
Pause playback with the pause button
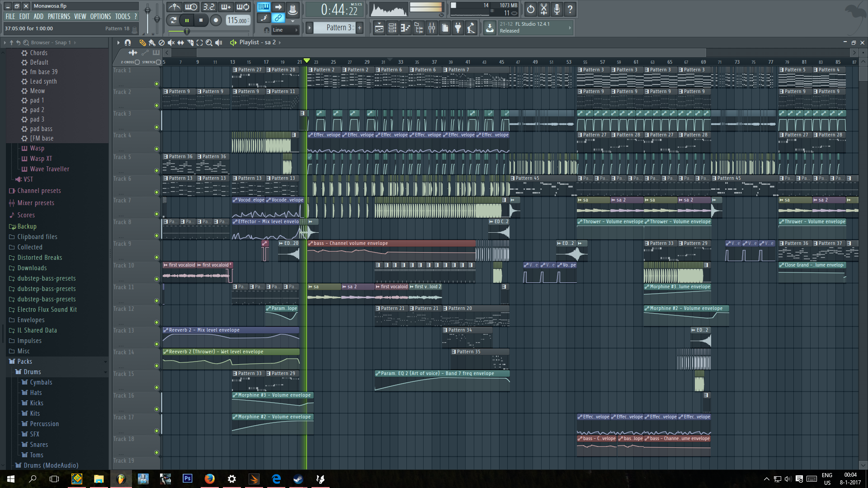[187, 20]
